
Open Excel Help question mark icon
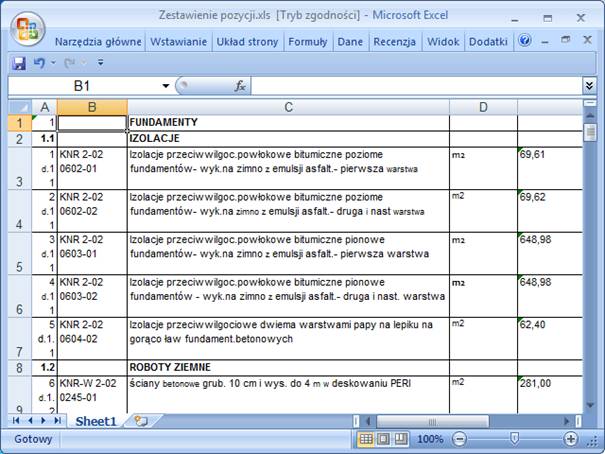point(525,41)
